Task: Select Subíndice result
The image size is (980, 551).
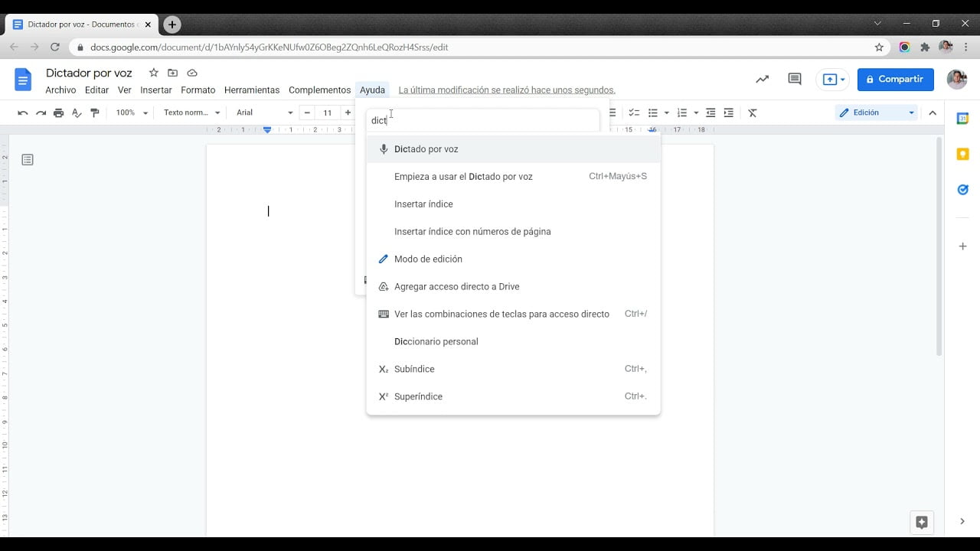Action: (x=513, y=370)
